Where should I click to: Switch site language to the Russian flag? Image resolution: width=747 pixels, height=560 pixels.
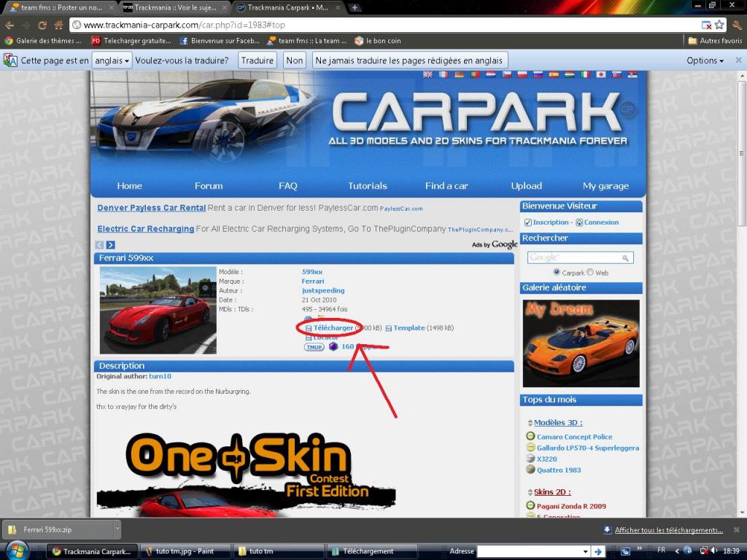[538, 74]
